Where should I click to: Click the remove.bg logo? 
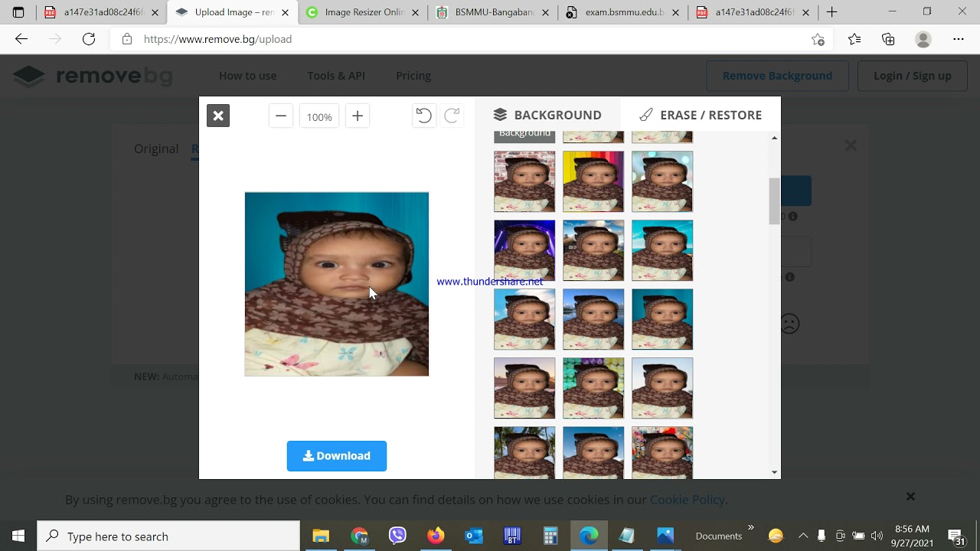coord(93,76)
